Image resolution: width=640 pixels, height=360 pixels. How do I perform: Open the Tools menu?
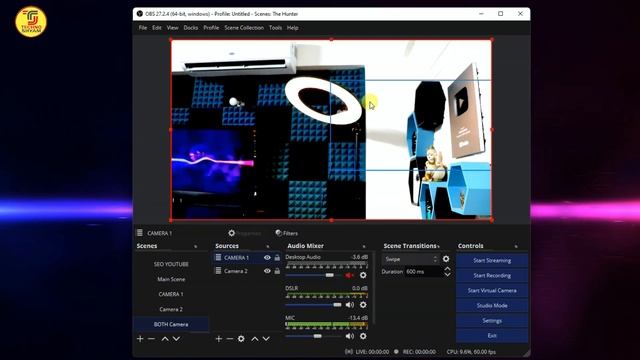pos(275,28)
